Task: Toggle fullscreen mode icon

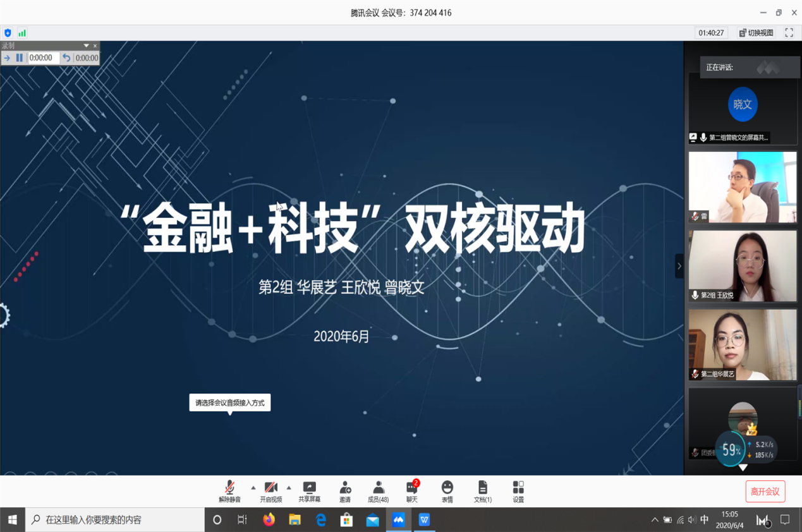Action: tap(789, 33)
